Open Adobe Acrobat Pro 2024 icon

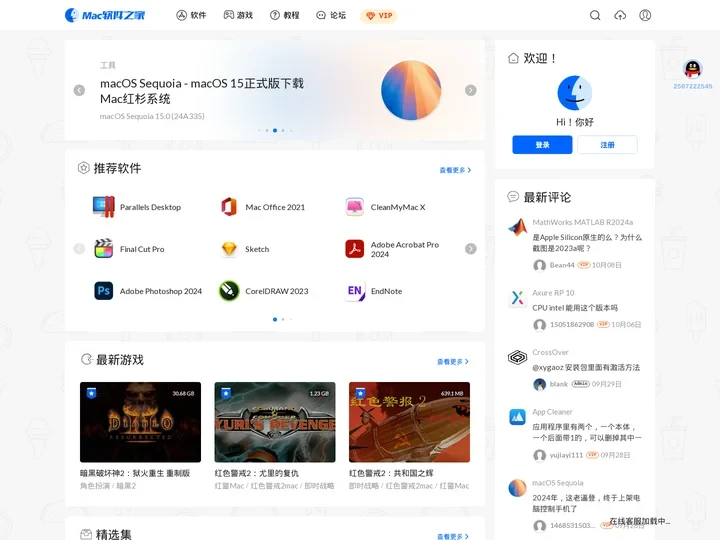(354, 249)
